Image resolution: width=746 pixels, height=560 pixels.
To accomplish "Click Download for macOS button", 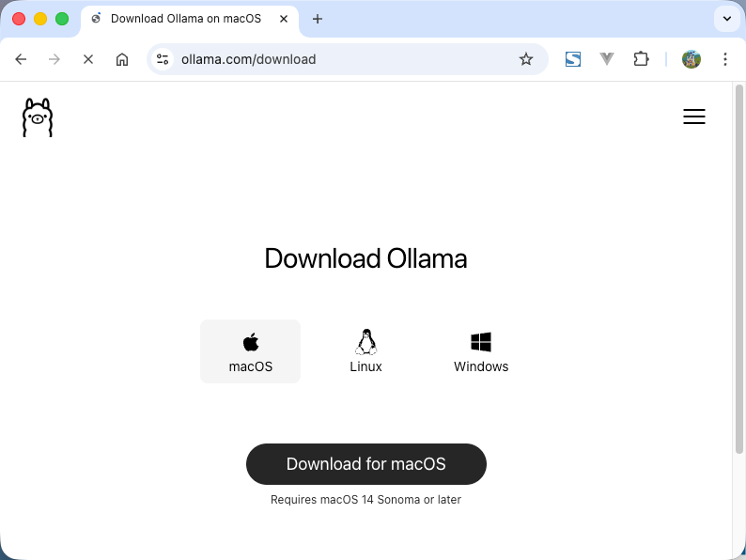I will tap(365, 464).
